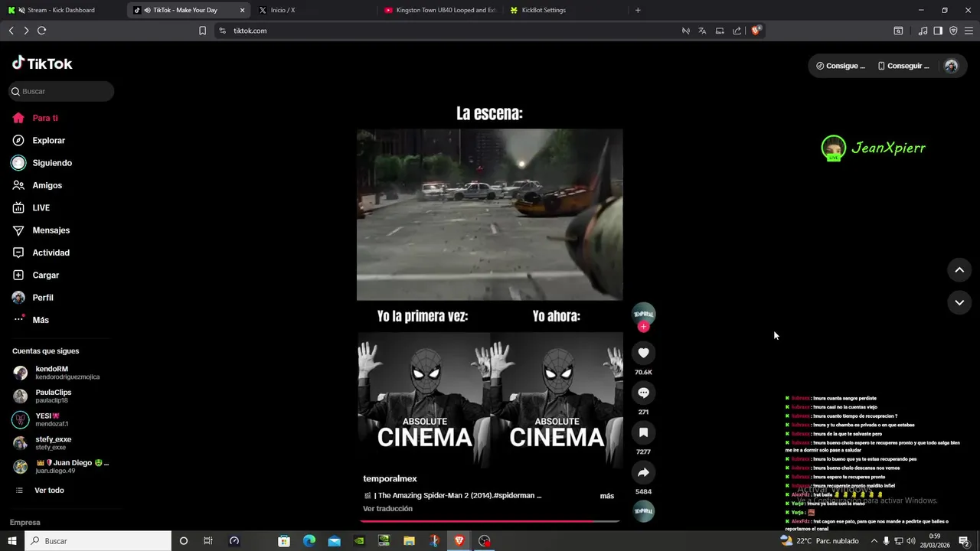The image size is (980, 551).
Task: Open File Explorer from taskbar
Action: tap(409, 541)
